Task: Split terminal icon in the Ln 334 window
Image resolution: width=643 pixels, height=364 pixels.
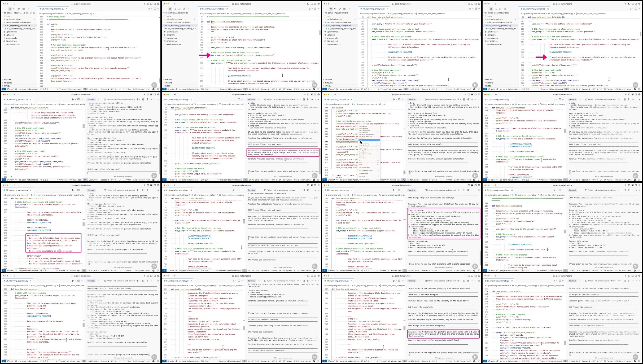Action: pyautogui.click(x=625, y=281)
